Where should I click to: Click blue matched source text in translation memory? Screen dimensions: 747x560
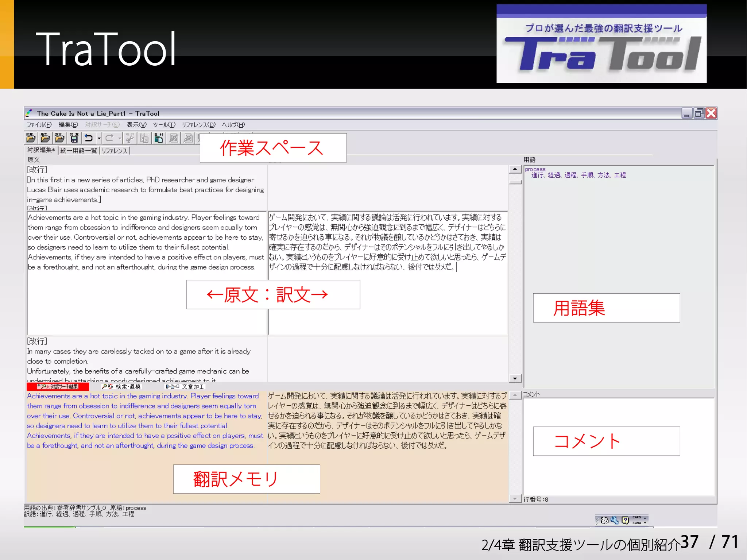(145, 421)
